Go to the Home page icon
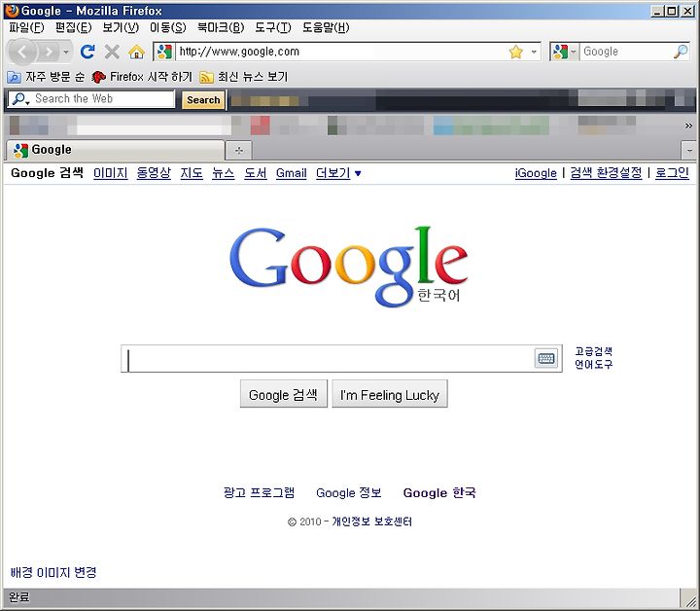 tap(137, 52)
